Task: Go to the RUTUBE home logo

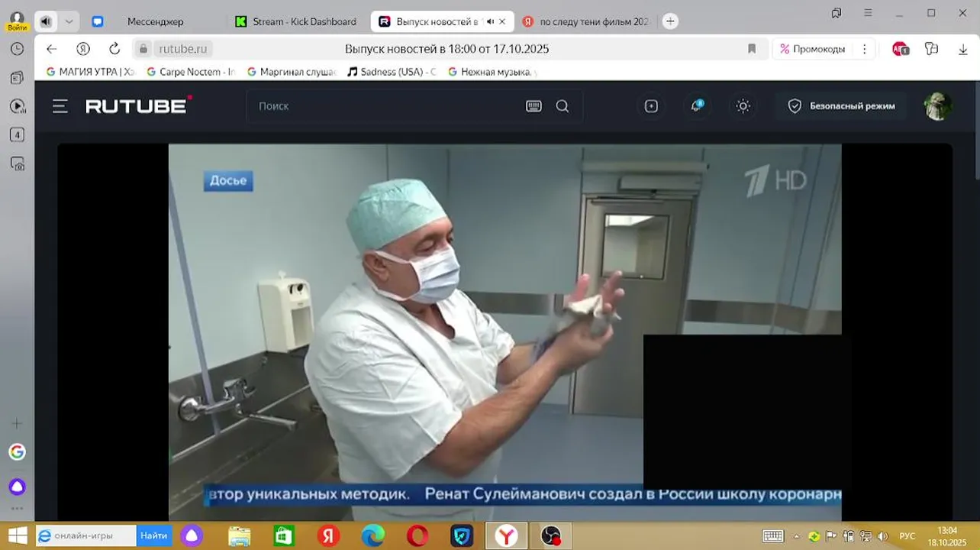Action: point(138,105)
